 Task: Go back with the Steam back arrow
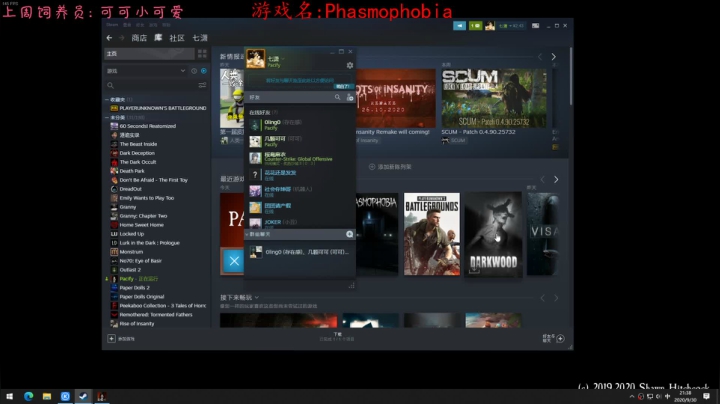[109, 38]
